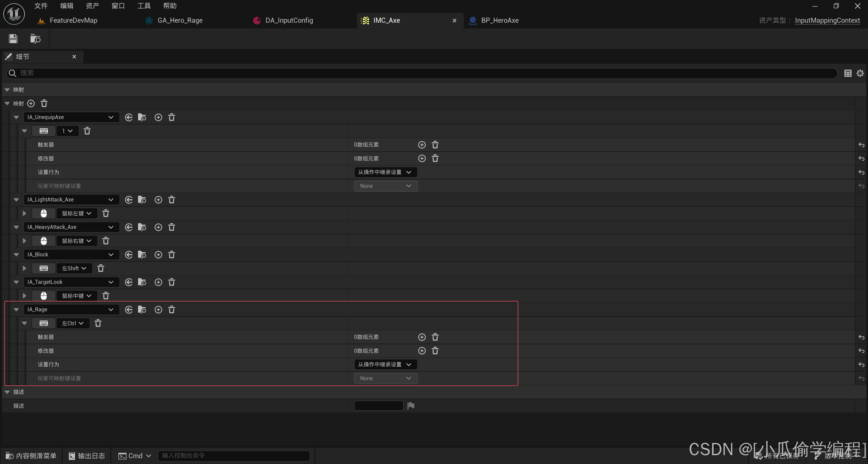Add trigger element under IA_Rage

(422, 337)
